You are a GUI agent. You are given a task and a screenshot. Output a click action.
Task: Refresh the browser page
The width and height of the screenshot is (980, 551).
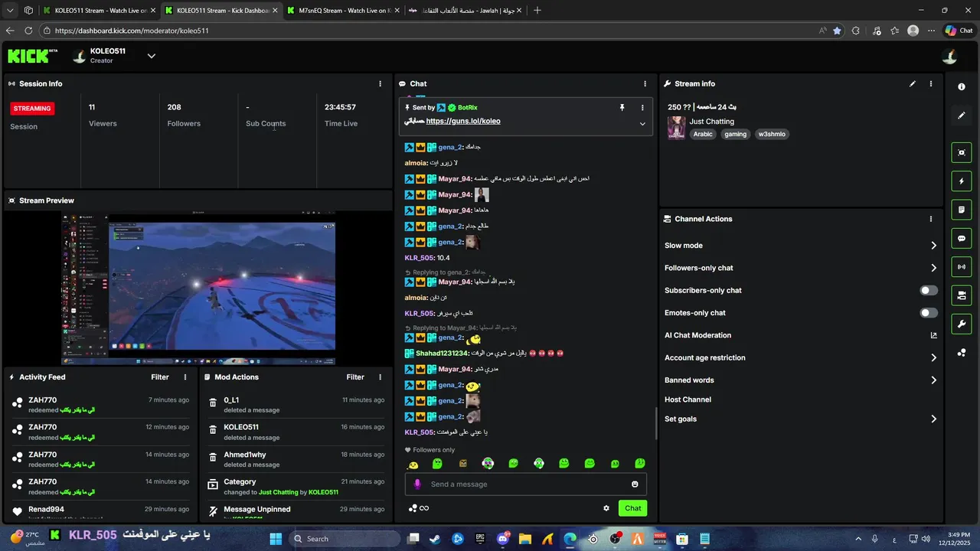coord(28,31)
